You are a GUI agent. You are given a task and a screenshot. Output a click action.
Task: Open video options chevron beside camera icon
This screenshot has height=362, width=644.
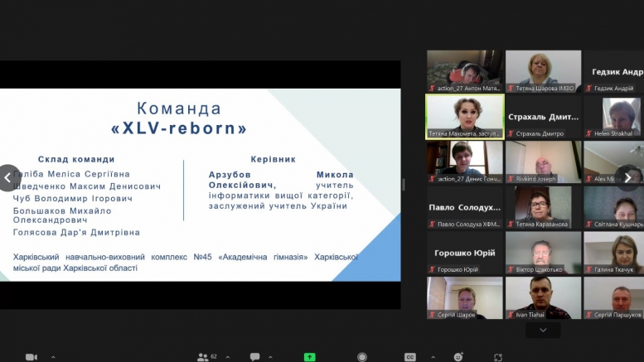pos(53,357)
